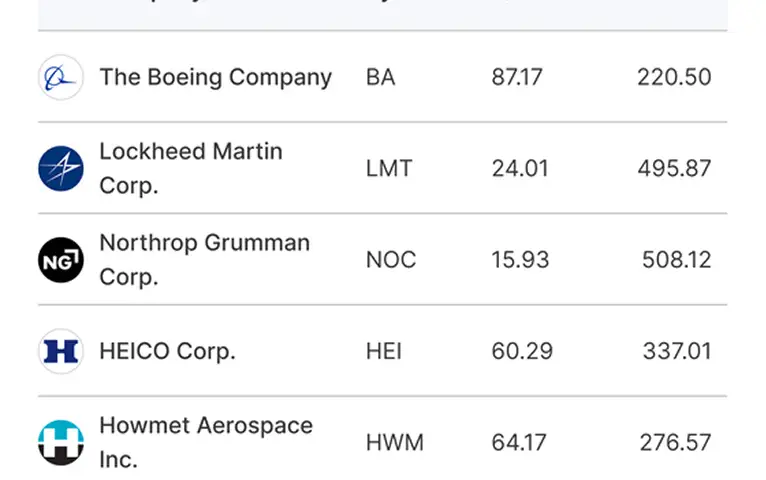Click Northrop Grumman's 508.12 price cell
This screenshot has width=766, height=480.
point(677,260)
